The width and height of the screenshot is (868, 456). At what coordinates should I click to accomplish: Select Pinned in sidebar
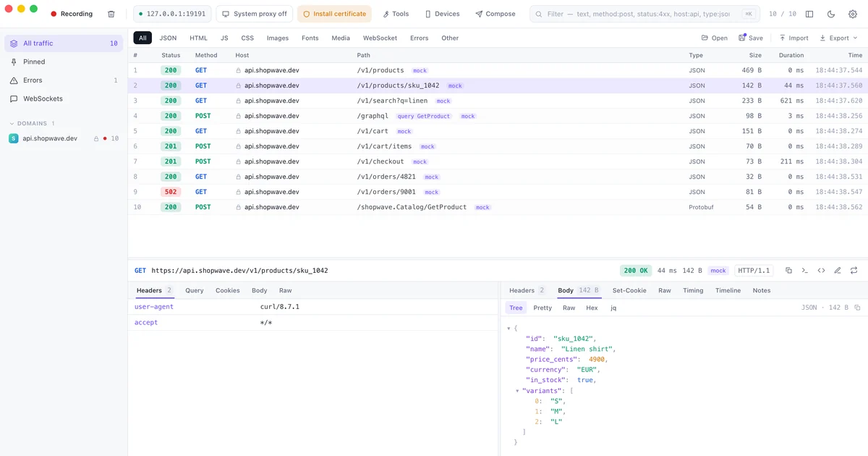tap(64, 62)
